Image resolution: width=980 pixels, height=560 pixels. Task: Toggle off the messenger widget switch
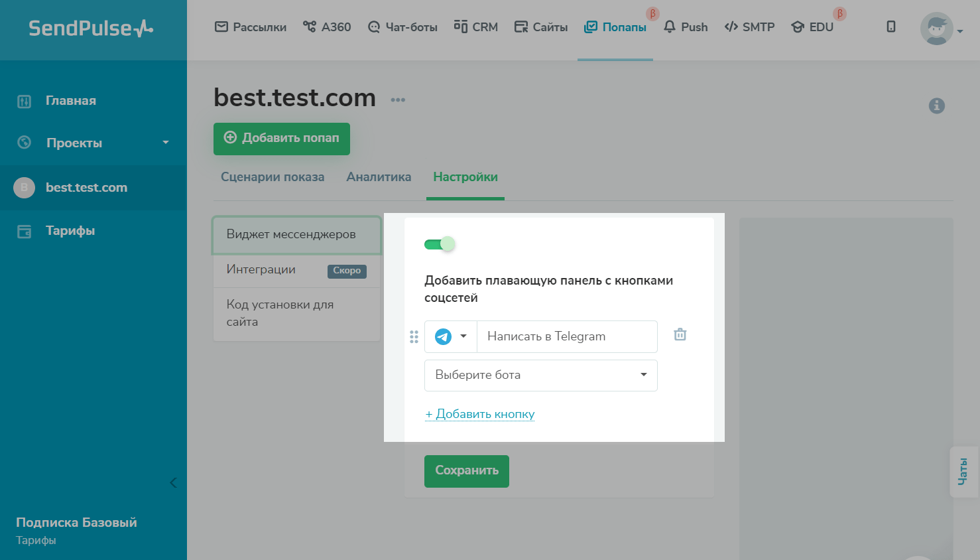(440, 244)
